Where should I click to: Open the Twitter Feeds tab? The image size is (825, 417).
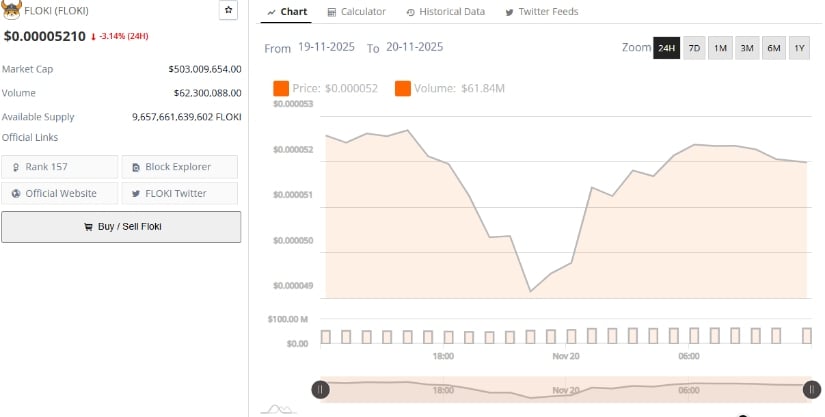(x=541, y=12)
